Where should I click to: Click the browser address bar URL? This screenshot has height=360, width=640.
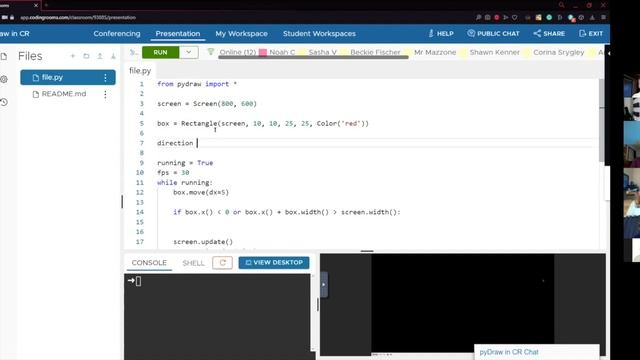click(78, 18)
